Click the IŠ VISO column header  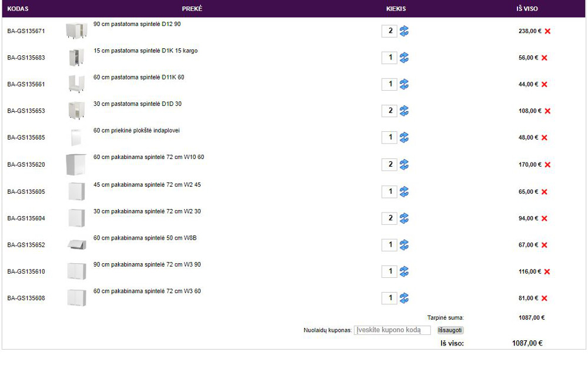[x=527, y=9]
